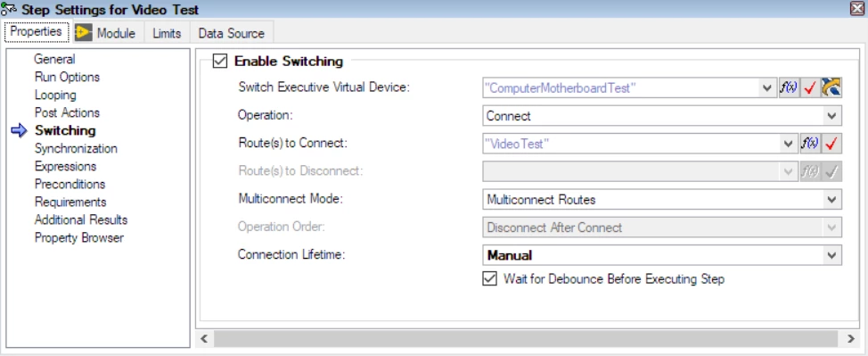Switch to the Data Source tab

[232, 33]
